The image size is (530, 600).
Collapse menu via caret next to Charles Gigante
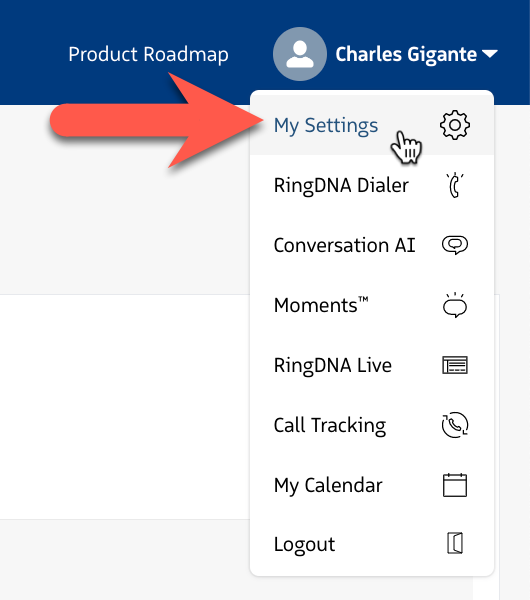click(489, 54)
